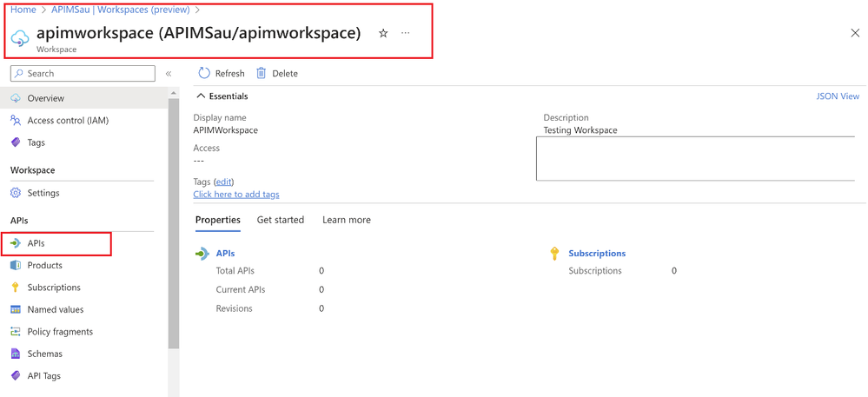Click the Description text box

(695, 158)
